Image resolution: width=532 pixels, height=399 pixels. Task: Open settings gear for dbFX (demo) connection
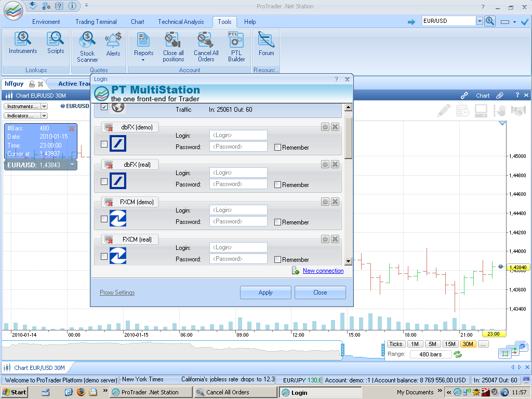[325, 127]
